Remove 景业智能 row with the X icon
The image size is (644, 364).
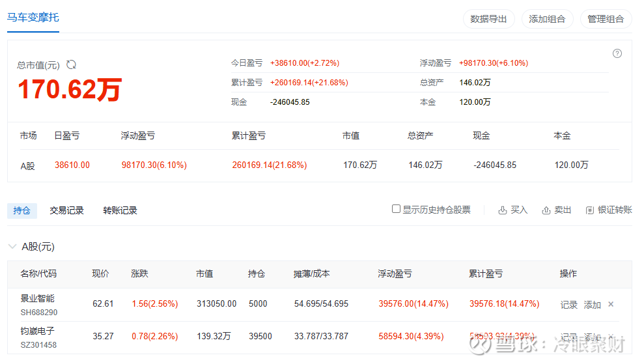611,304
